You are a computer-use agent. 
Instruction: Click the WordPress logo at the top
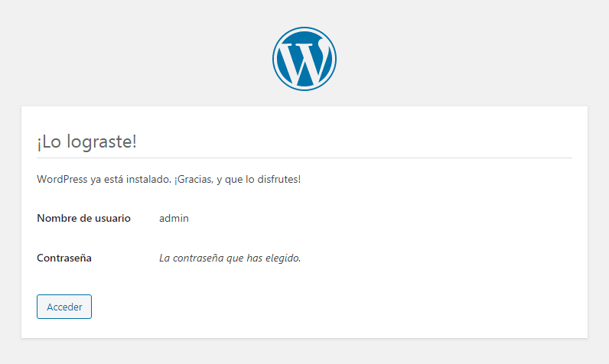point(304,59)
